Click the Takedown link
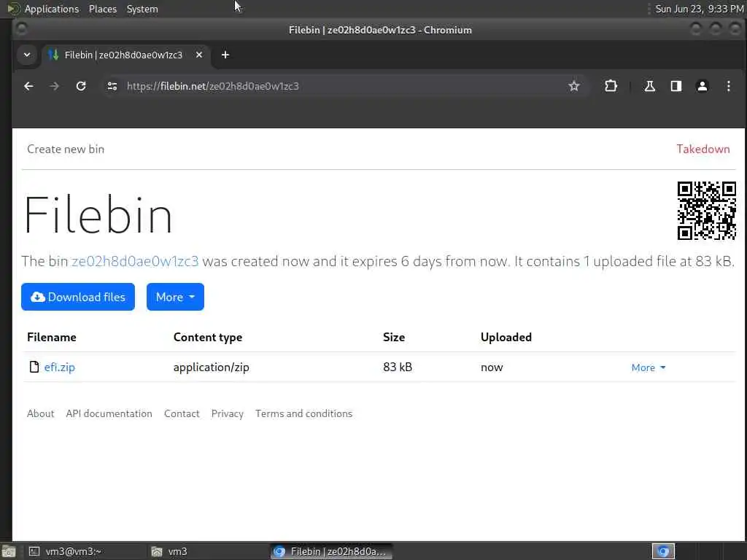747x560 pixels. click(x=703, y=149)
